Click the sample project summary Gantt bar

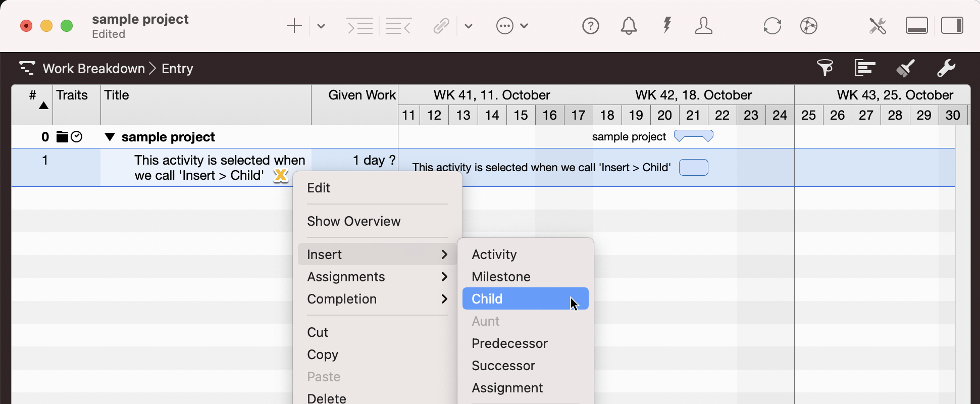(693, 136)
